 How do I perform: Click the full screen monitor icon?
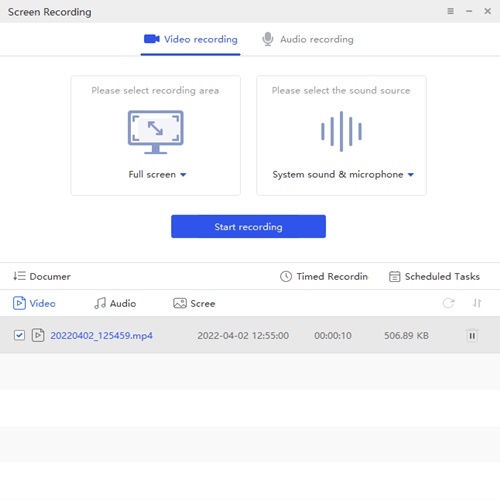click(155, 132)
